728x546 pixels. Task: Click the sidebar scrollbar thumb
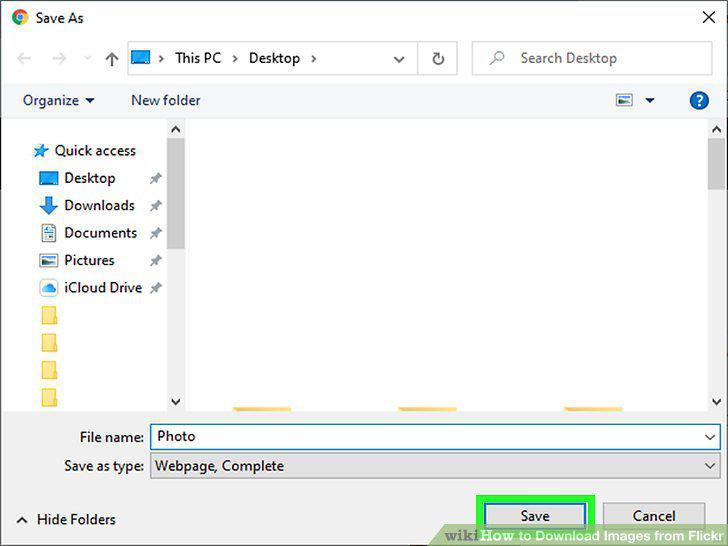[x=176, y=194]
